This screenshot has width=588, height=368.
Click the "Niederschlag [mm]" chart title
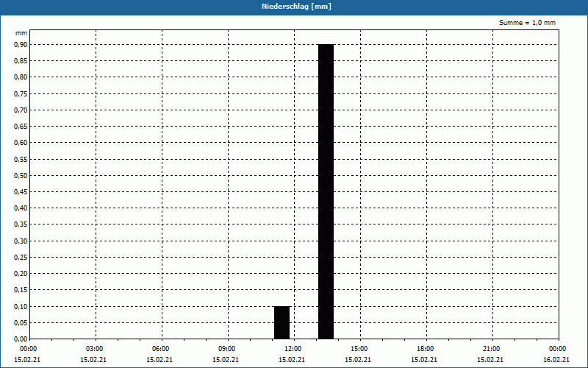pyautogui.click(x=296, y=7)
